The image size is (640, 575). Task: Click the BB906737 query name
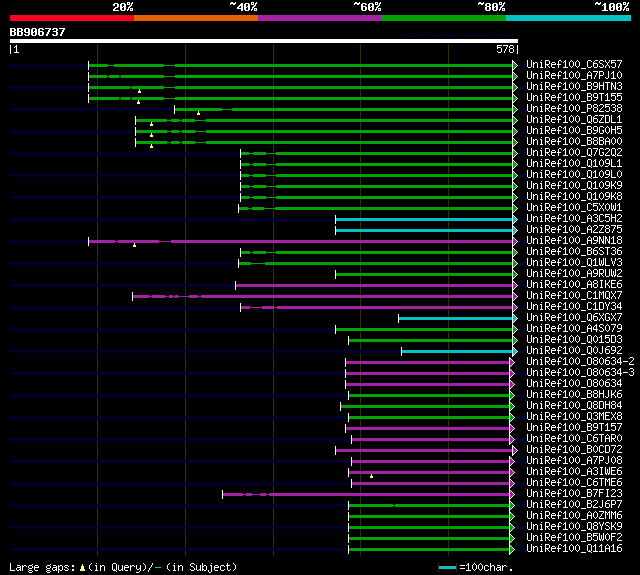click(38, 32)
